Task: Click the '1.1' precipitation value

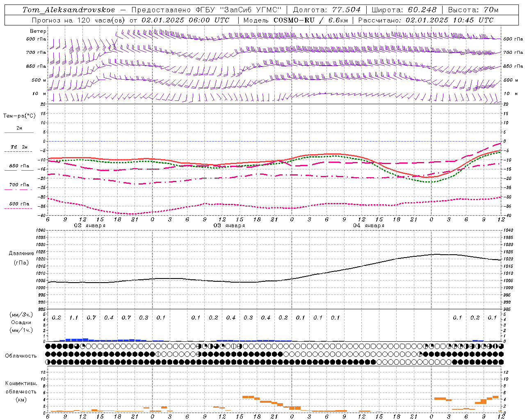Action: point(74,317)
